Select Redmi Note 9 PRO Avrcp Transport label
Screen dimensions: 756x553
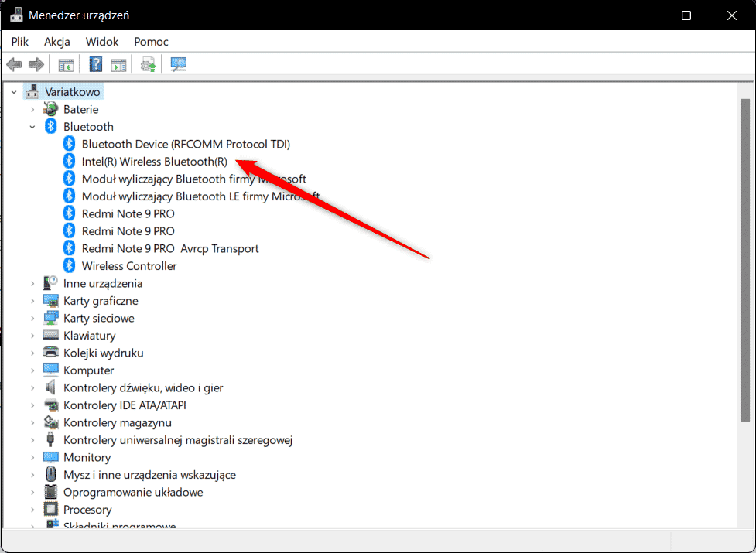170,248
